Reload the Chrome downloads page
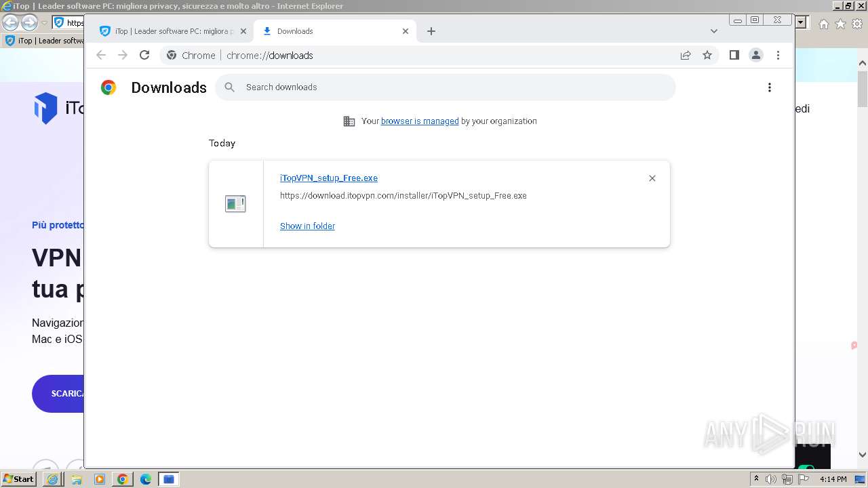Screen dimensions: 868x488 [x=144, y=56]
